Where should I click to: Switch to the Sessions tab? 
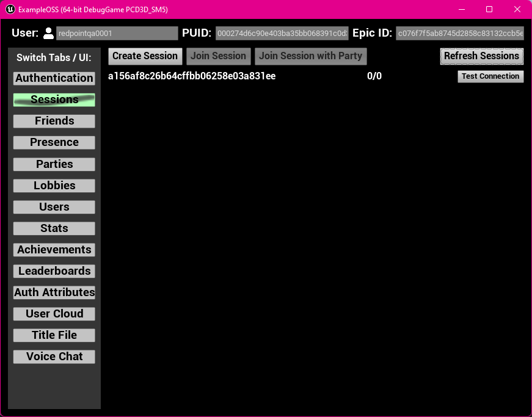pos(54,100)
